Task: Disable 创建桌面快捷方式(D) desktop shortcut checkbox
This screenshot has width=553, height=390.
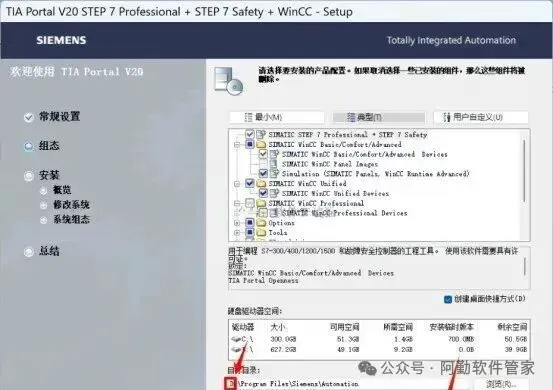Action: [x=448, y=300]
